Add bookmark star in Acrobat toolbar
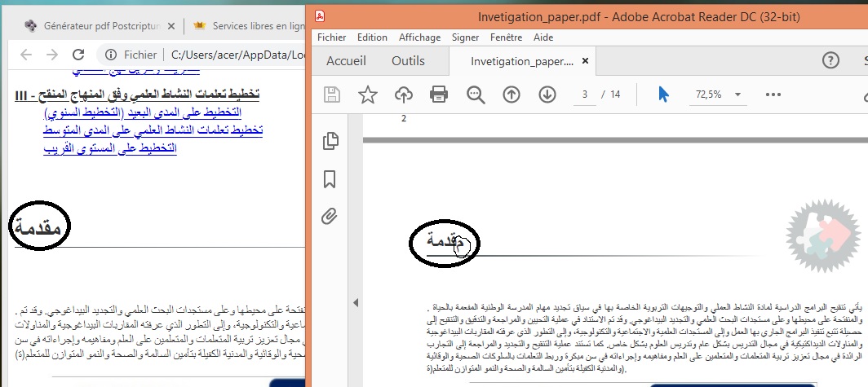This screenshot has width=868, height=387. tap(368, 95)
